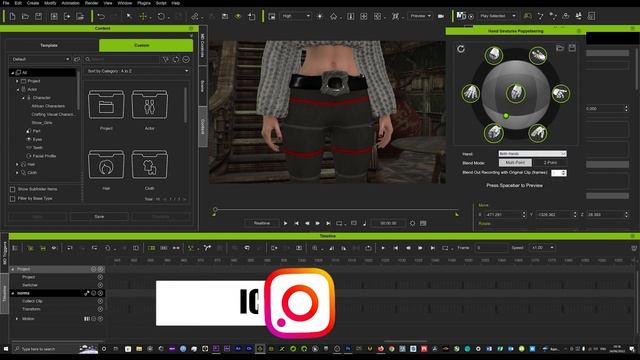This screenshot has height=360, width=640.
Task: Click the viewport Play button
Action: 285,223
